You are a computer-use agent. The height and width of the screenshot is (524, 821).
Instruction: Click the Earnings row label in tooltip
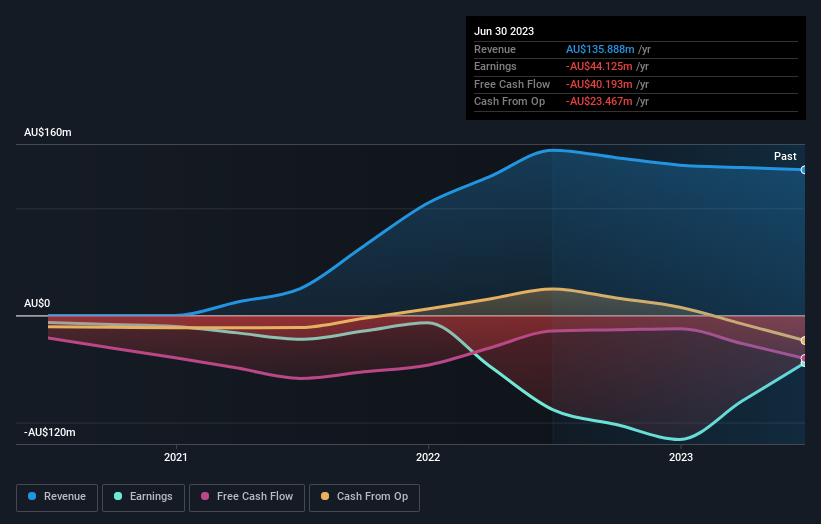(495, 66)
